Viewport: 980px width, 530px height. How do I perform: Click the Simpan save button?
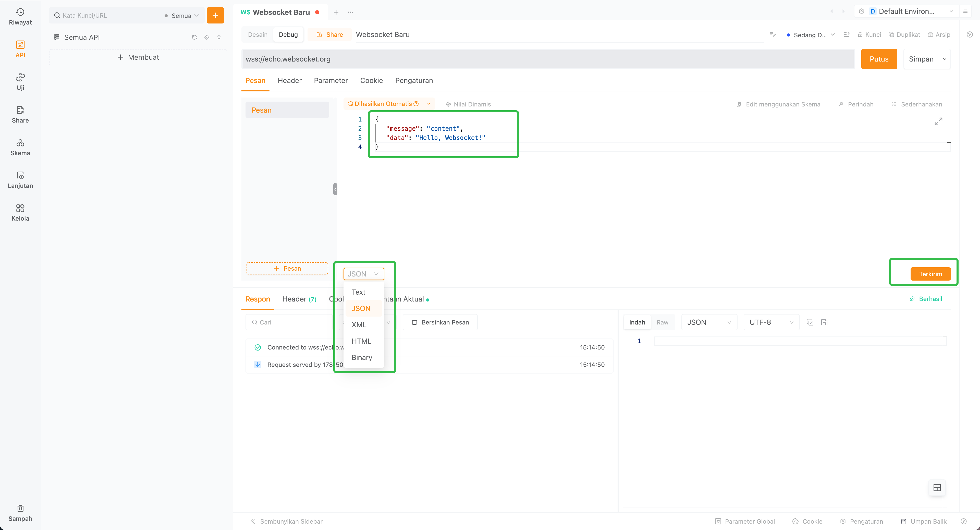click(921, 59)
